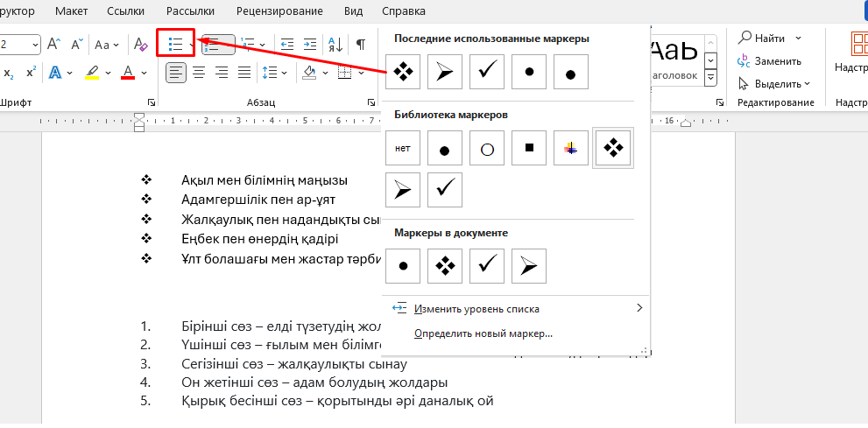Viewport: 868px width, 428px height.
Task: Toggle justify text alignment
Action: coord(244,72)
